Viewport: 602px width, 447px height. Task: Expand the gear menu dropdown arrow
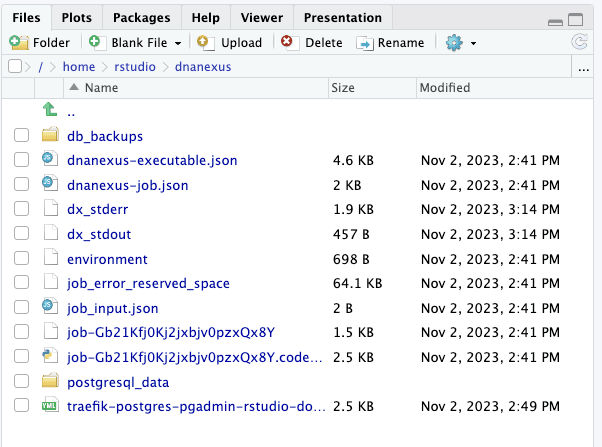click(x=473, y=43)
